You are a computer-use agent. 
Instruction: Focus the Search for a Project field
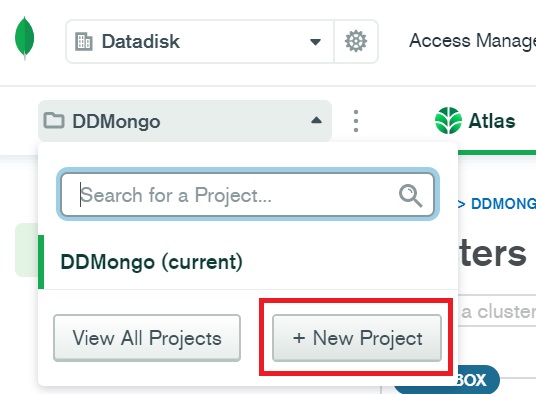248,195
